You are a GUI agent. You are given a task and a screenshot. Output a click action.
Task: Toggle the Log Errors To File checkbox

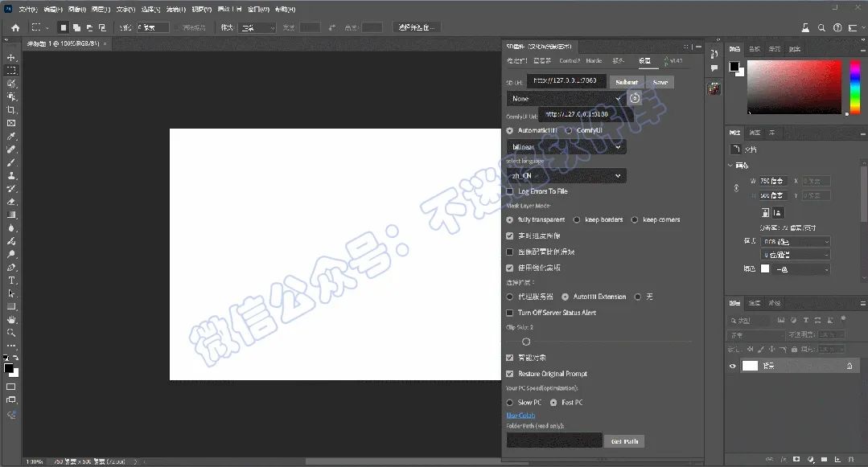[x=510, y=191]
